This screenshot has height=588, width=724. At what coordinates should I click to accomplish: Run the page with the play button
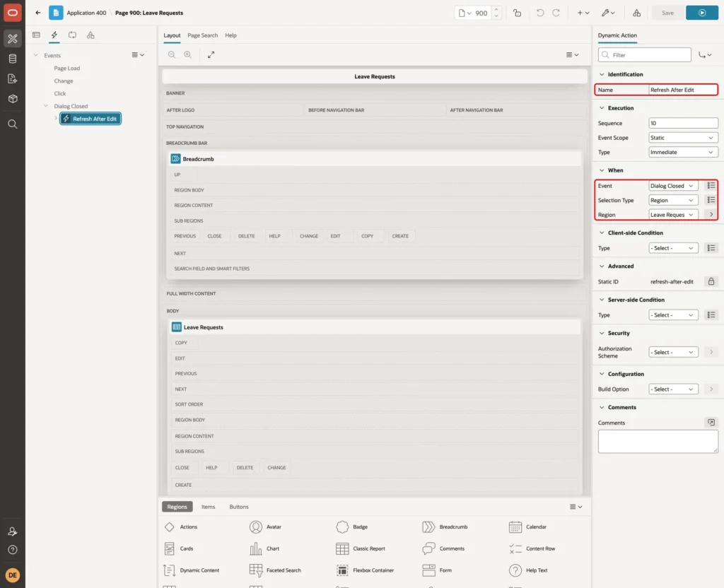coord(702,13)
